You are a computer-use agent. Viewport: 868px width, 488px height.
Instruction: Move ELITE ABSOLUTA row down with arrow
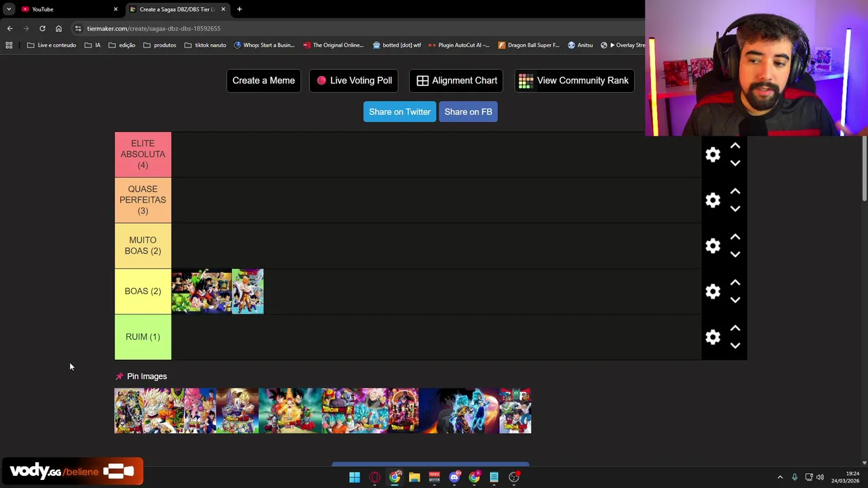[x=735, y=163]
